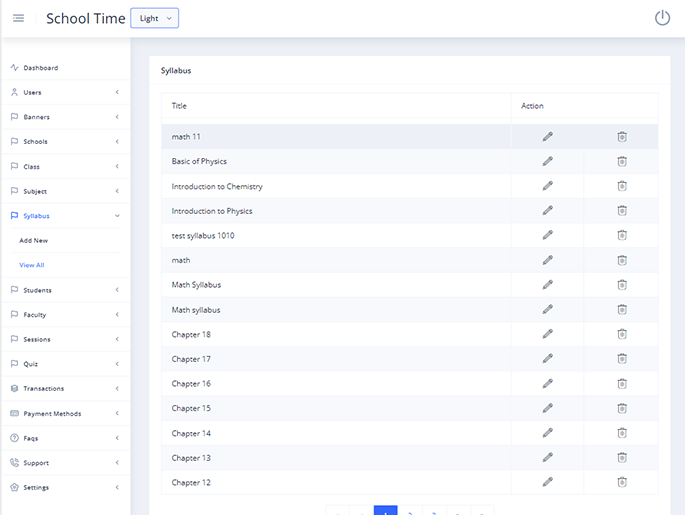The height and width of the screenshot is (515, 685).
Task: Delete Introduction to Physics entry
Action: click(622, 211)
